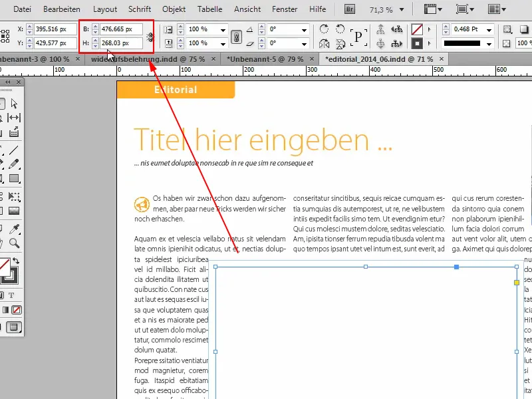Image resolution: width=532 pixels, height=399 pixels.
Task: Open zoom level dropdown 71,3 %
Action: (402, 9)
